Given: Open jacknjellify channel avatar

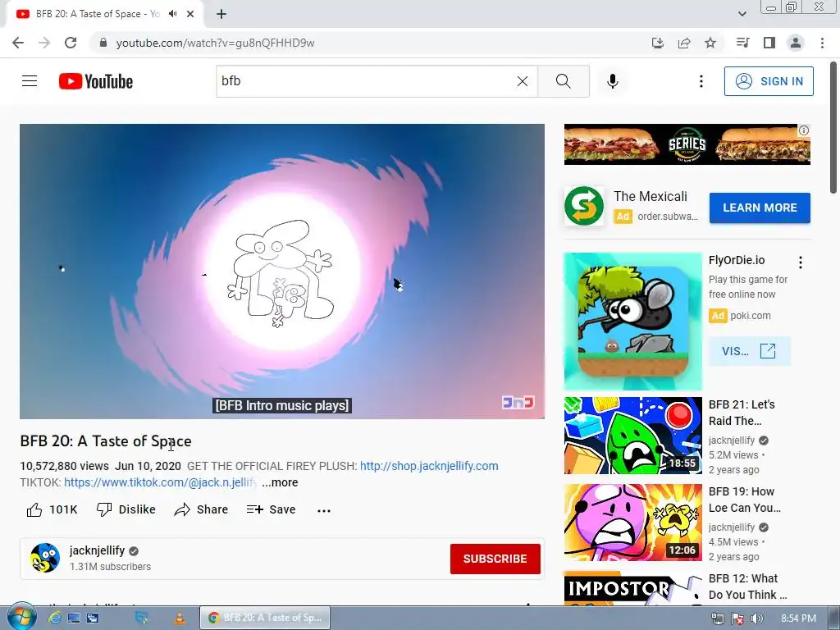Looking at the screenshot, I should tap(45, 558).
